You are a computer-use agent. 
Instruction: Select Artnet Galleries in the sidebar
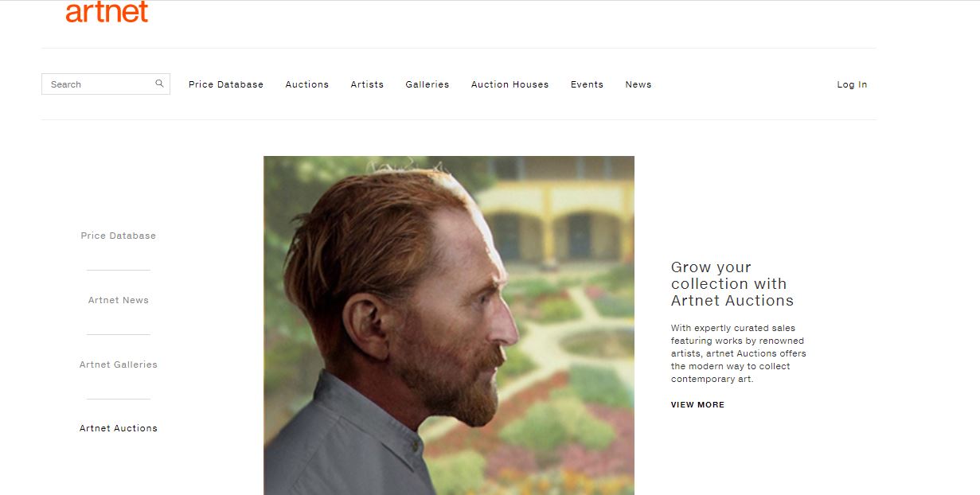(118, 364)
